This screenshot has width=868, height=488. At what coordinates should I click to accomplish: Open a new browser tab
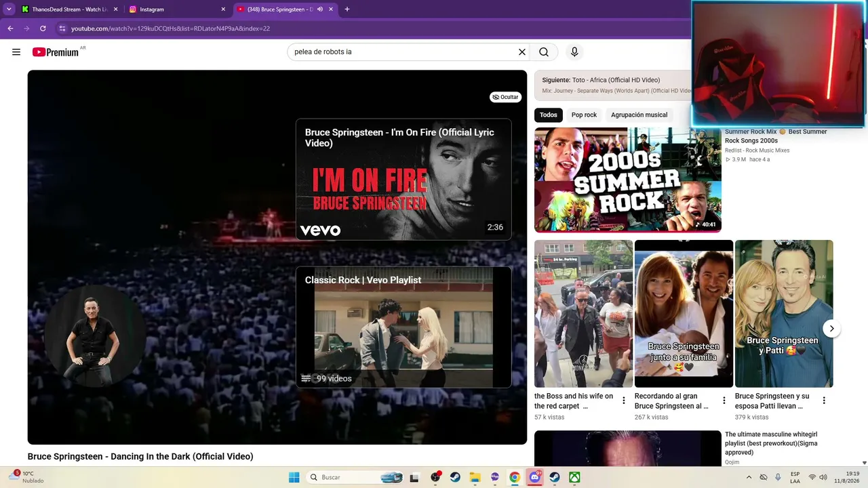[347, 9]
